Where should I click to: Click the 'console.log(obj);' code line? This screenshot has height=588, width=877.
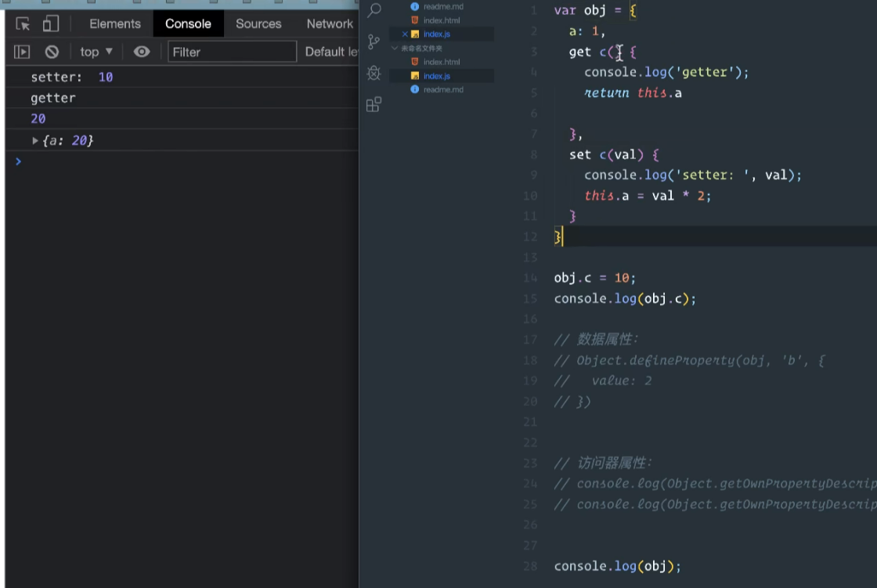618,566
